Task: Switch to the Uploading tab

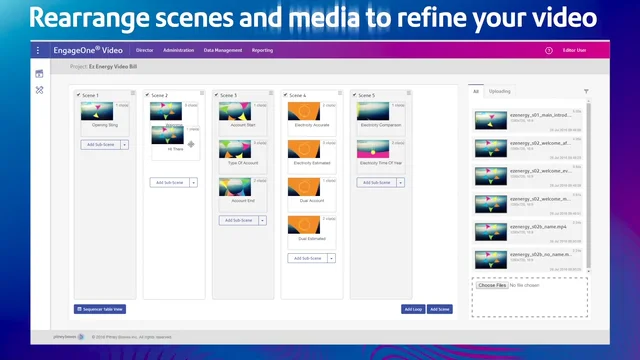Action: coord(500,91)
